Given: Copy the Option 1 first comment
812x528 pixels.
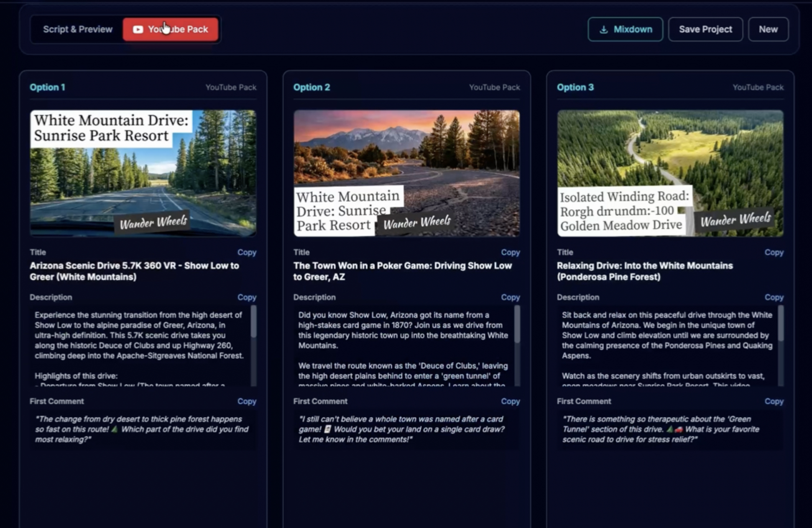Looking at the screenshot, I should coord(247,401).
